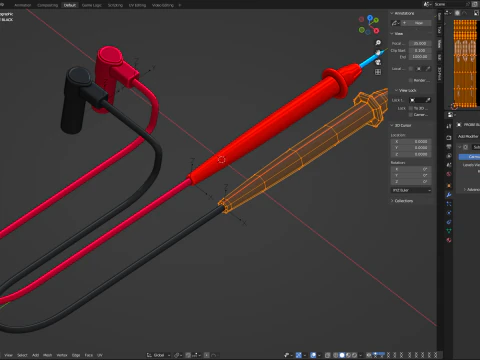Expand the Advanced modifier subpanel

(x=471, y=189)
